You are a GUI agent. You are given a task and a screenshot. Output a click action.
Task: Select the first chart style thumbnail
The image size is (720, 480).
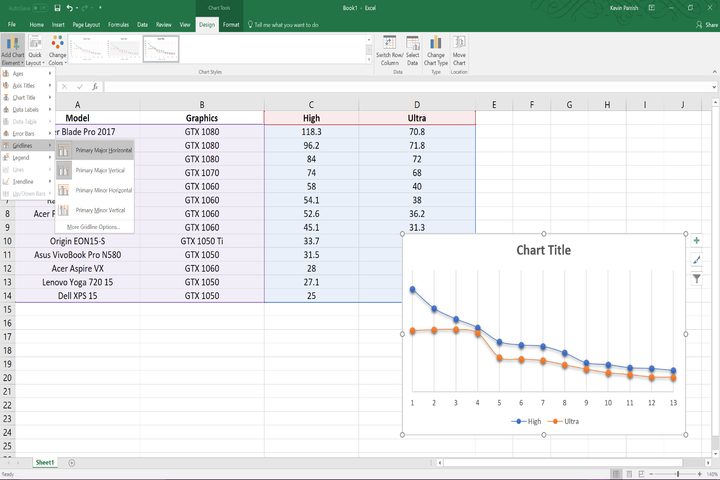[88, 49]
